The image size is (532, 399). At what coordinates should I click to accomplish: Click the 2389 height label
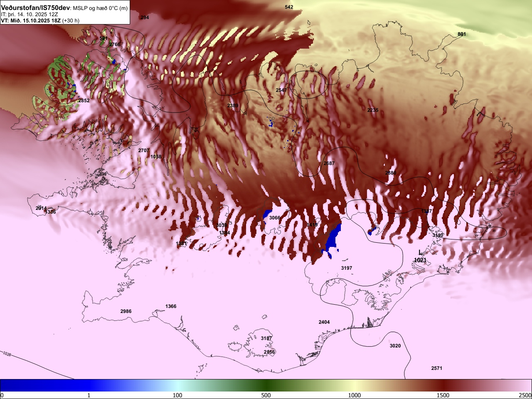tap(233, 106)
